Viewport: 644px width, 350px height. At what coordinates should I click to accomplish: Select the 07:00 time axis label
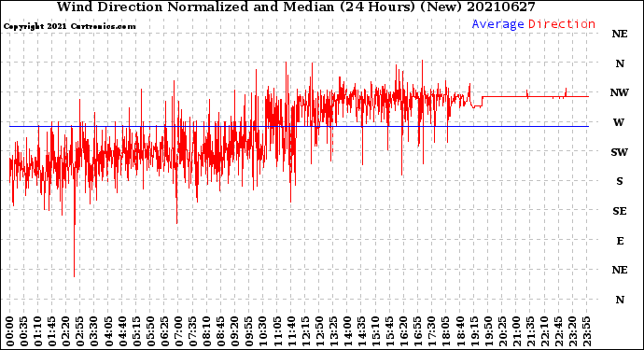click(x=178, y=331)
